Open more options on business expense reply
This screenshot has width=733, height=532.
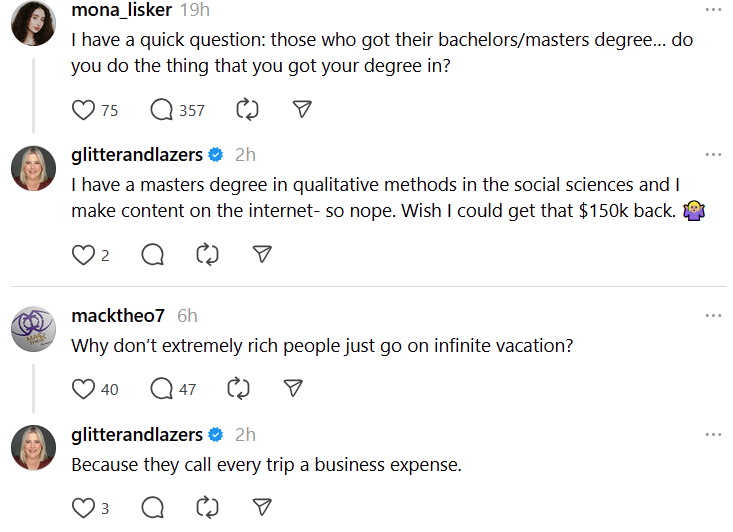click(713, 435)
